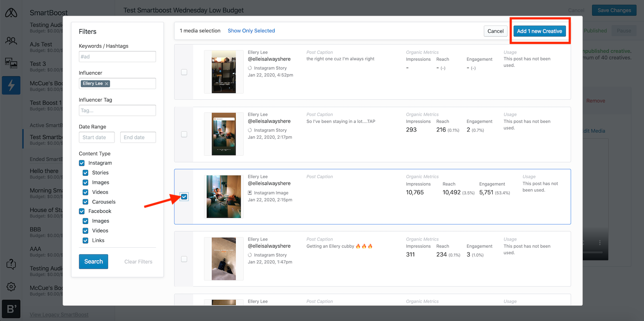The width and height of the screenshot is (644, 321).
Task: Open the settings gear icon
Action: [x=11, y=287]
